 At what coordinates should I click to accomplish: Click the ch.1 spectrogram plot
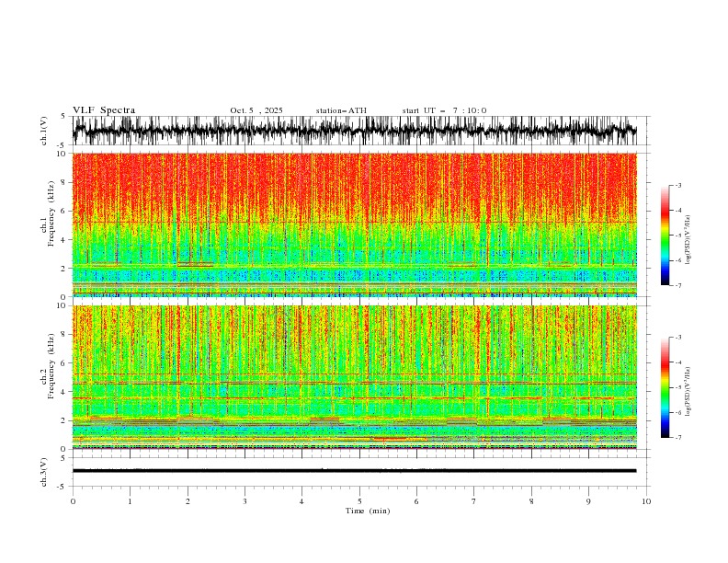(354, 224)
